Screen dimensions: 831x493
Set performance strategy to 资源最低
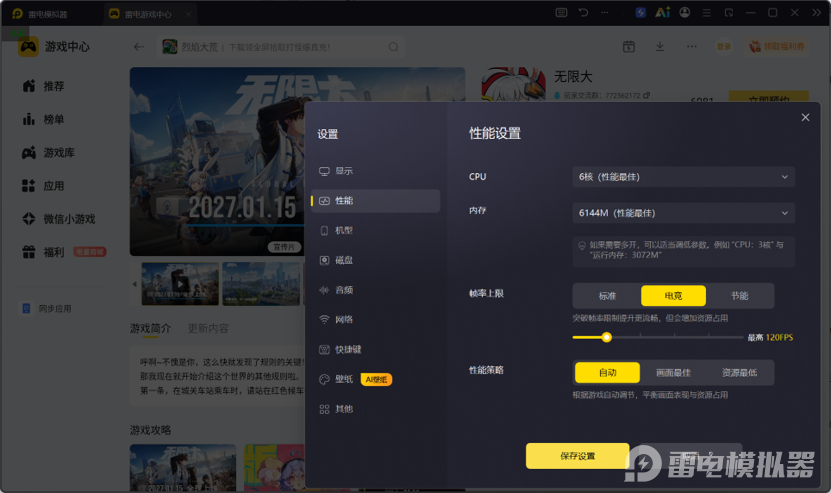pyautogui.click(x=739, y=373)
